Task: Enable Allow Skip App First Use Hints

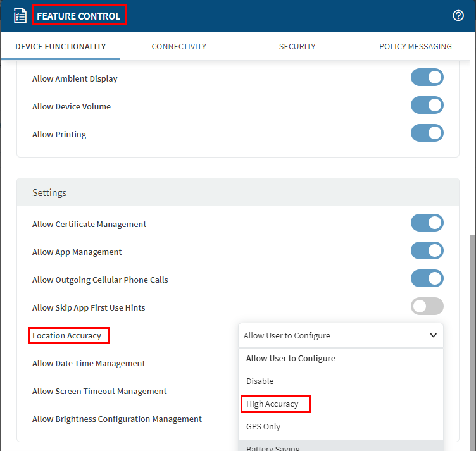Action: pyautogui.click(x=427, y=307)
